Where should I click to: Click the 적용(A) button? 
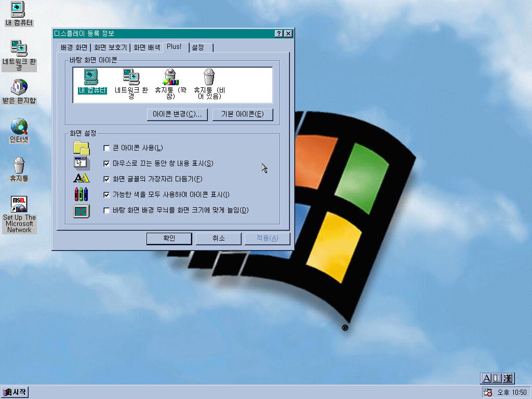click(x=268, y=238)
